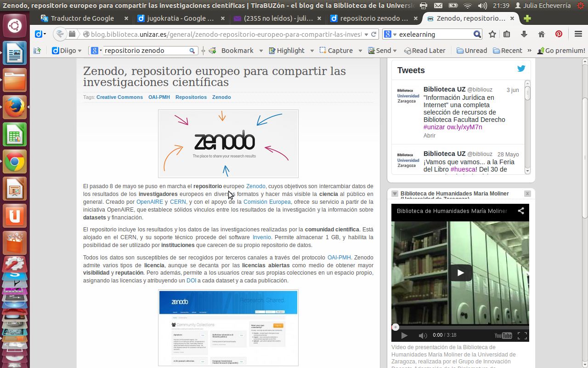Mute the YouTube video volume
This screenshot has width=588, height=368.
(423, 335)
